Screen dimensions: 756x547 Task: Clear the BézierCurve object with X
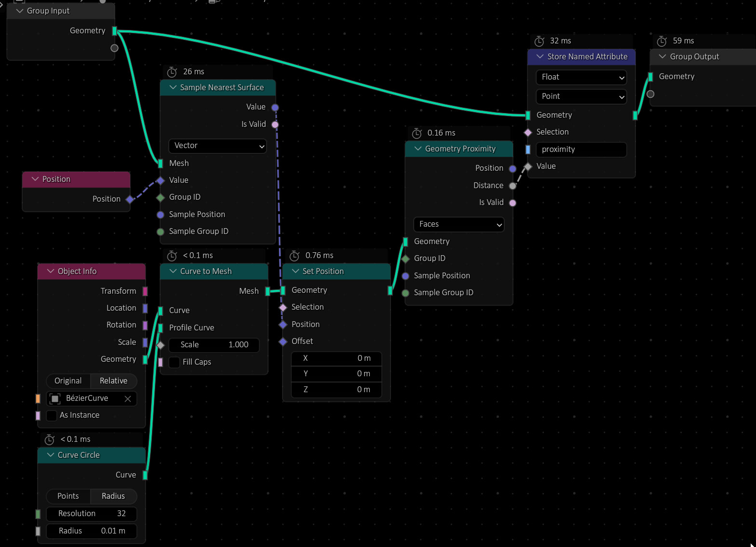tap(128, 399)
